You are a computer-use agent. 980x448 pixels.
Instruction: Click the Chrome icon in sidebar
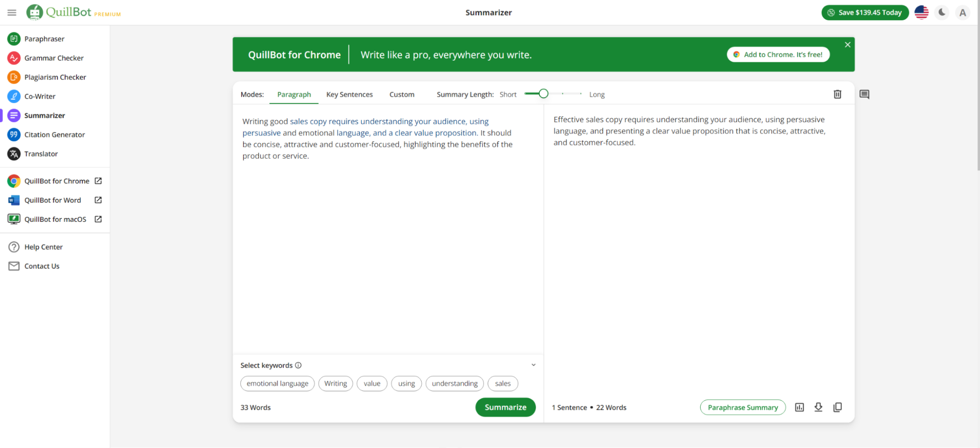tap(14, 181)
